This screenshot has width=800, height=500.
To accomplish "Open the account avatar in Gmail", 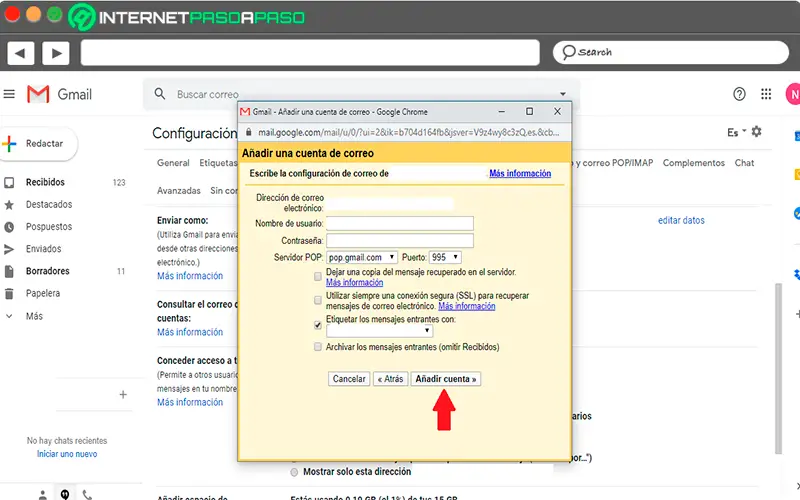I will click(793, 94).
